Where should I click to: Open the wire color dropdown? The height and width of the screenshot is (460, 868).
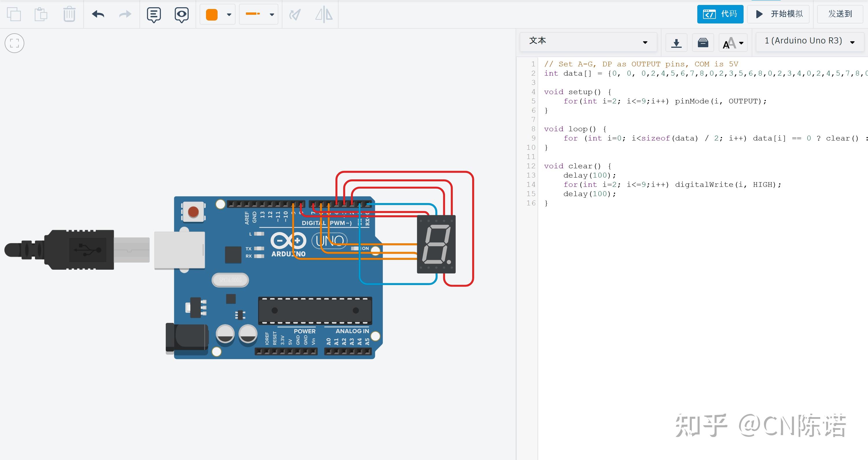point(229,14)
